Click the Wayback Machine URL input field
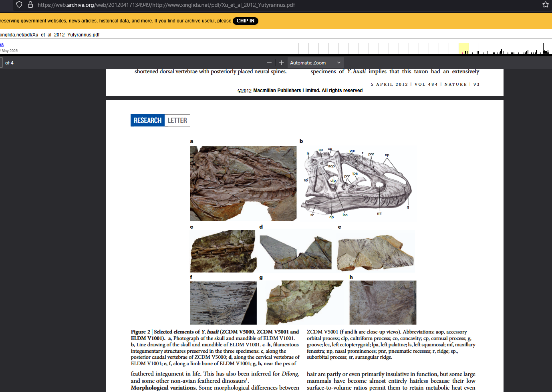This screenshot has height=392, width=552. point(276,35)
